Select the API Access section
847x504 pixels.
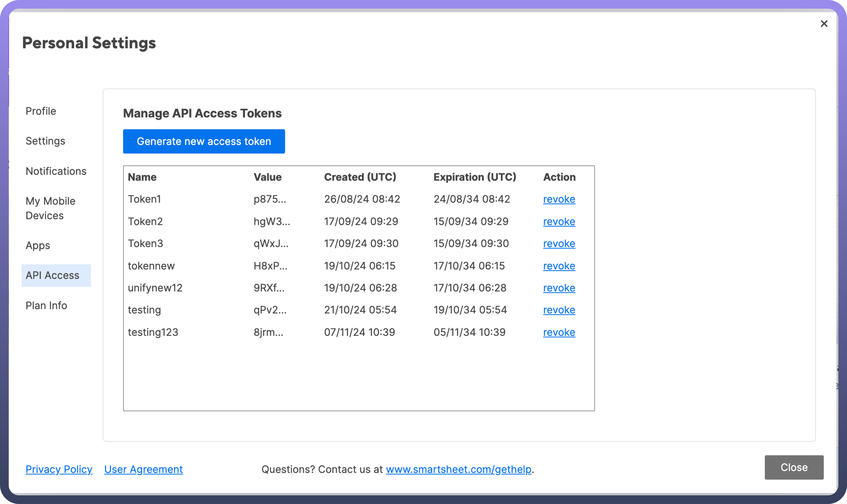tap(53, 275)
